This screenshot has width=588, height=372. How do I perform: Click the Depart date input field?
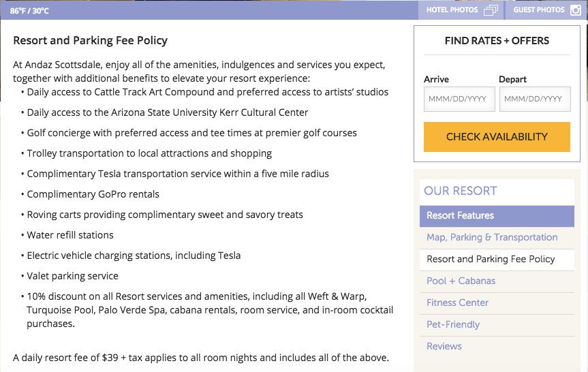[534, 99]
